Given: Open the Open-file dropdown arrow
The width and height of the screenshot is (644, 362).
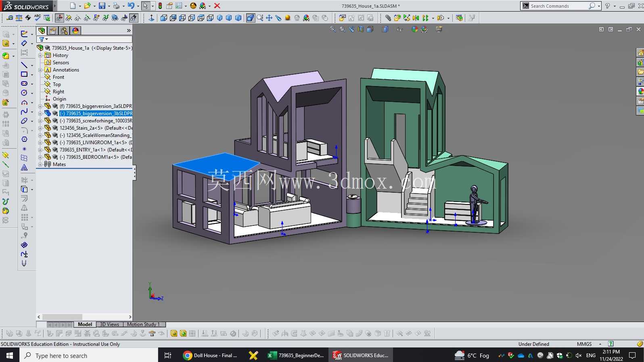Looking at the screenshot, I should [x=94, y=6].
